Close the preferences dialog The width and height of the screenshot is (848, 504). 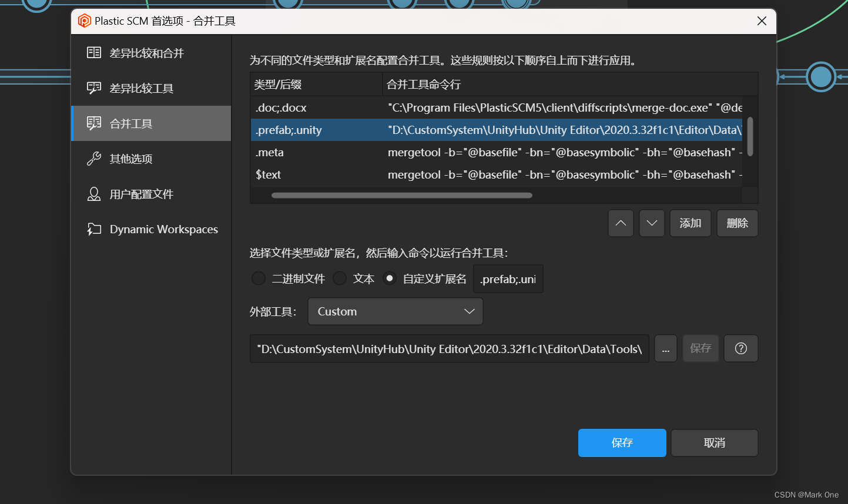762,21
